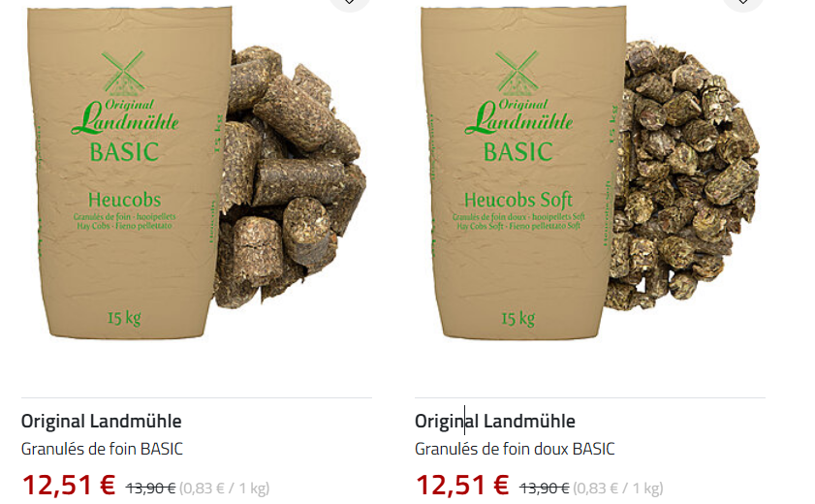Click 12,51 € price of foin doux BASIC

462,485
